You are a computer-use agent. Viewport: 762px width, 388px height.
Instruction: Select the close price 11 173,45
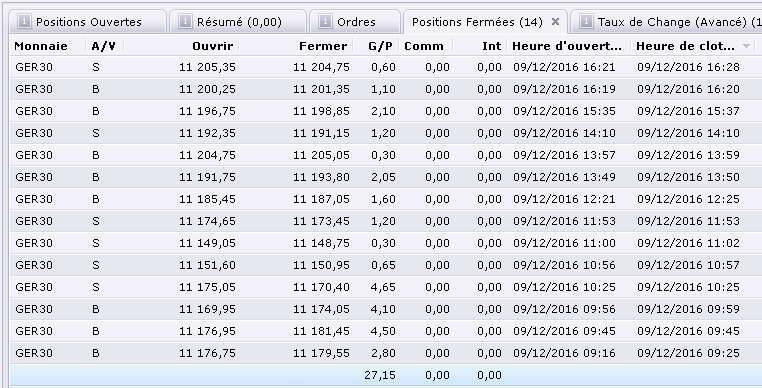[x=321, y=221]
